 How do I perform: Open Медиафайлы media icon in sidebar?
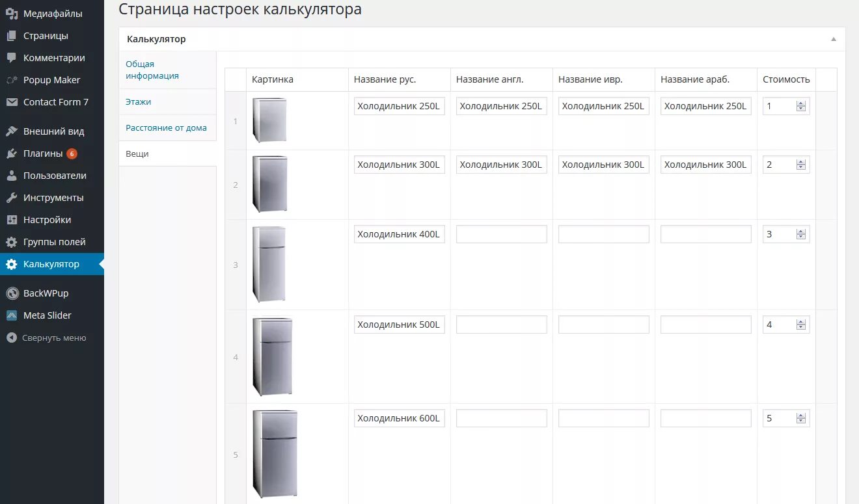(12, 14)
